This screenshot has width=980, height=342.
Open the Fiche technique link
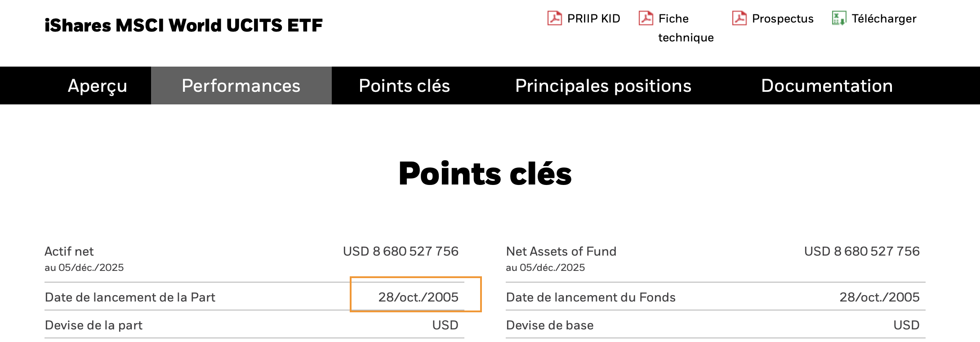686,28
